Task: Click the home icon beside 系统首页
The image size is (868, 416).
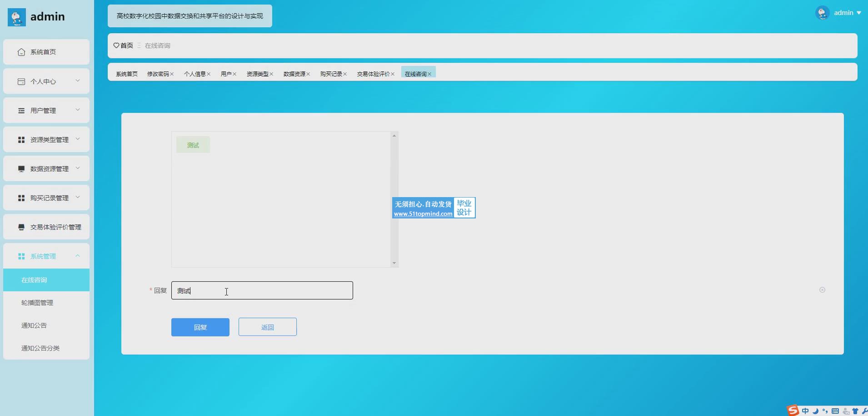Action: click(21, 52)
